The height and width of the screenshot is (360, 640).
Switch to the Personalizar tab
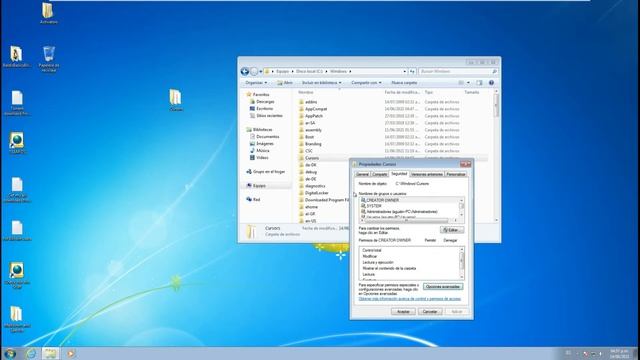pyautogui.click(x=456, y=174)
